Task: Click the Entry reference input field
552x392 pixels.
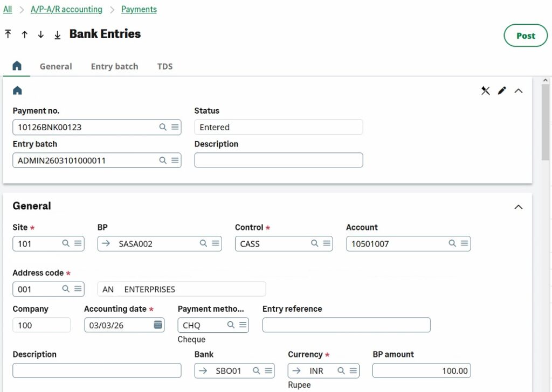Action: click(346, 325)
